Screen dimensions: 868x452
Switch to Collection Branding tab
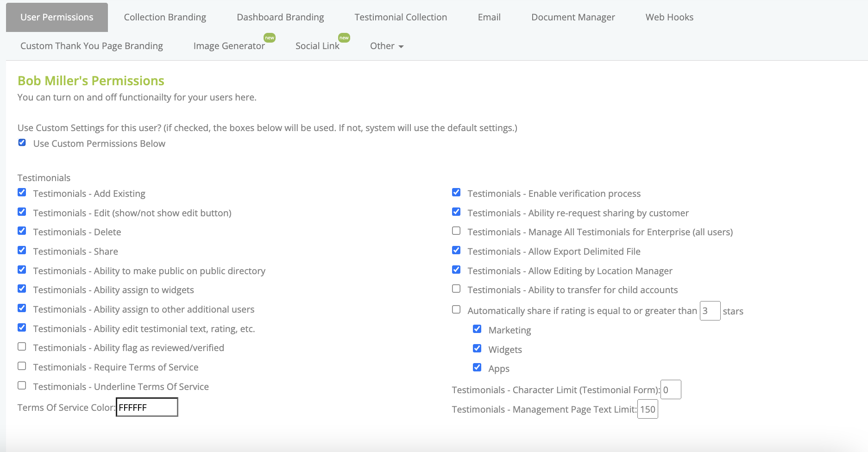click(165, 17)
